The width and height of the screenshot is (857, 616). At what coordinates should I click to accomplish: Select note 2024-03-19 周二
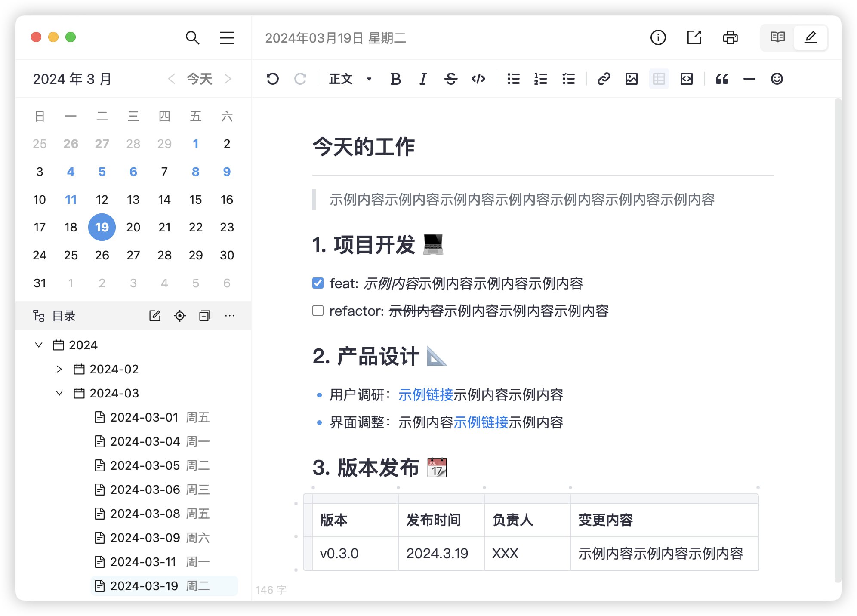click(x=164, y=586)
